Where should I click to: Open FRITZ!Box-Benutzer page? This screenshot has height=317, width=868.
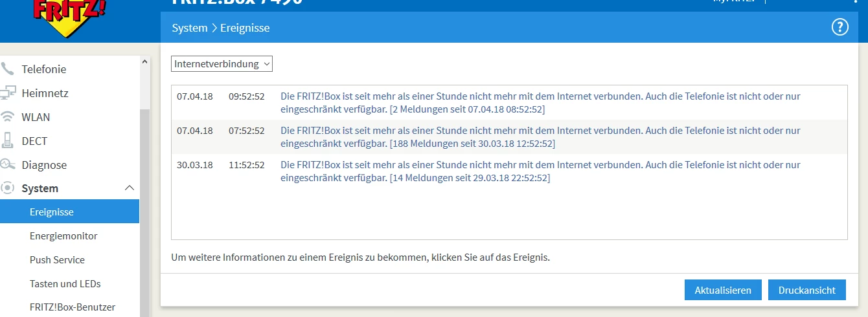pos(72,307)
